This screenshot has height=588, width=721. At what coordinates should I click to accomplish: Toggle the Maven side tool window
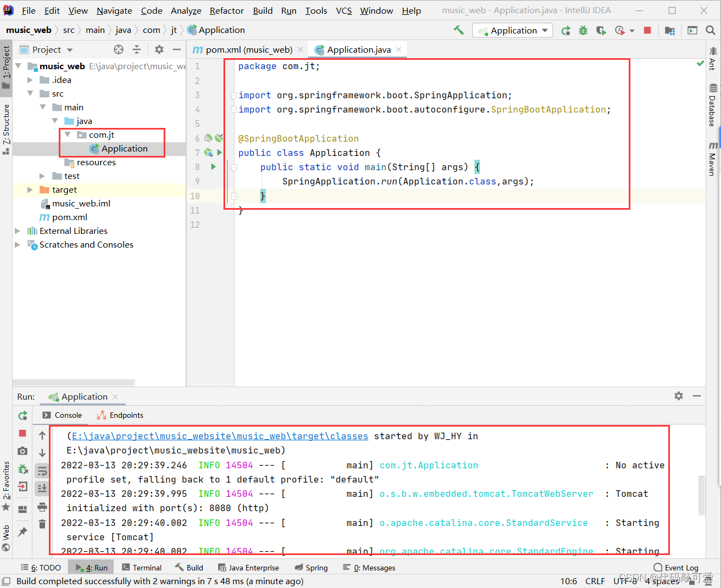pyautogui.click(x=713, y=159)
